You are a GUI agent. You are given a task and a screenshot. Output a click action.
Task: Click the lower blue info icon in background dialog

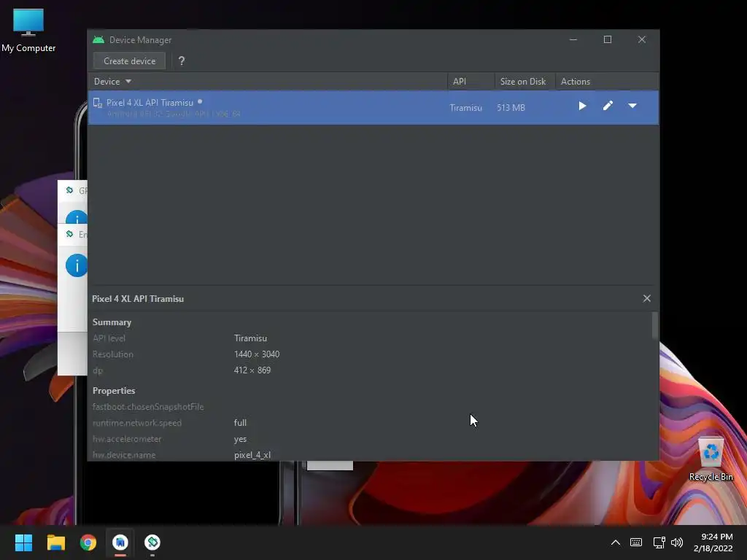(x=77, y=265)
